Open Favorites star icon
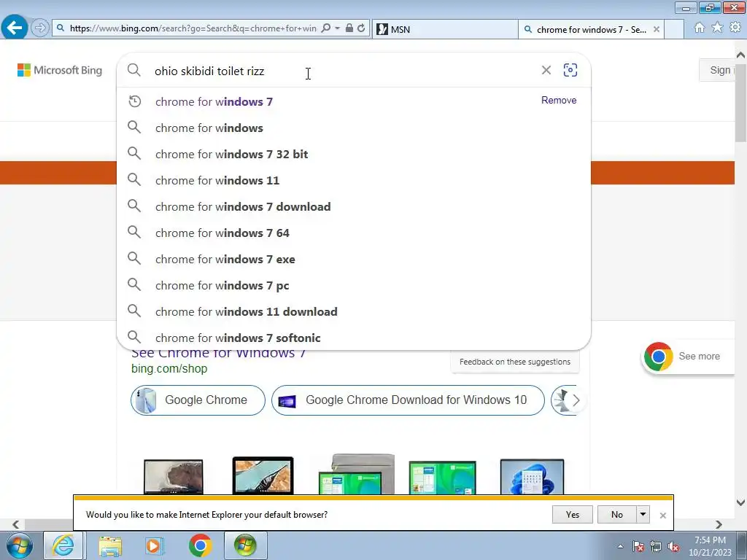 (717, 28)
